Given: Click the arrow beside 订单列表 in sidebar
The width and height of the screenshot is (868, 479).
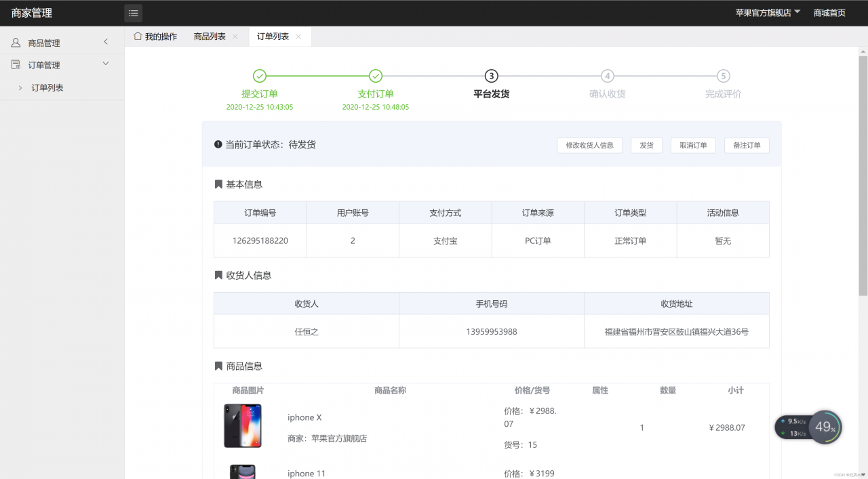Looking at the screenshot, I should tap(20, 87).
